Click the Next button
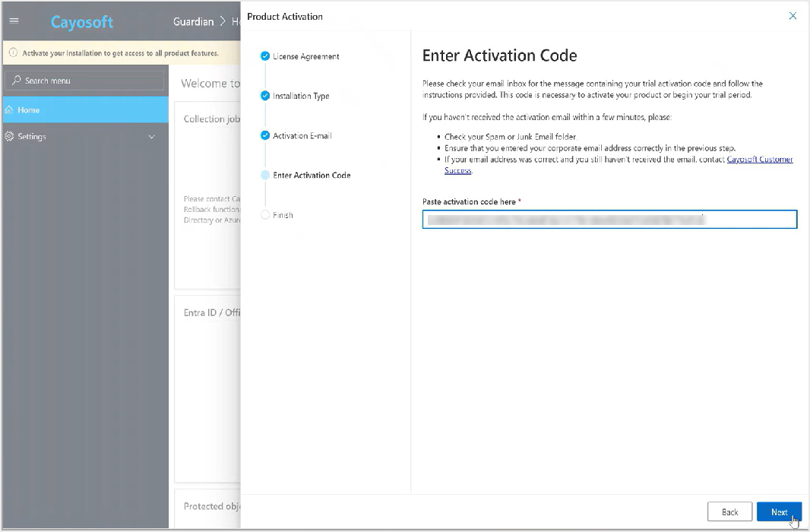The width and height of the screenshot is (810, 532). click(779, 511)
